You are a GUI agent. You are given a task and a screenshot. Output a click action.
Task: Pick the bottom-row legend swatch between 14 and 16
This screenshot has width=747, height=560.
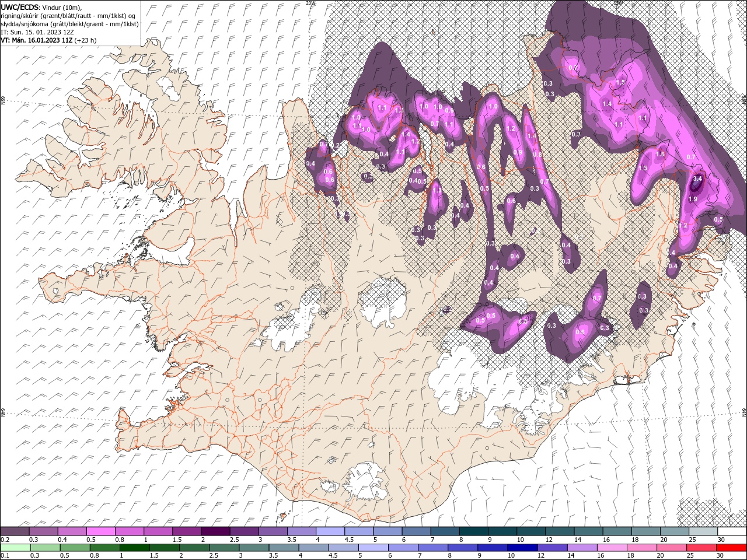click(x=582, y=548)
